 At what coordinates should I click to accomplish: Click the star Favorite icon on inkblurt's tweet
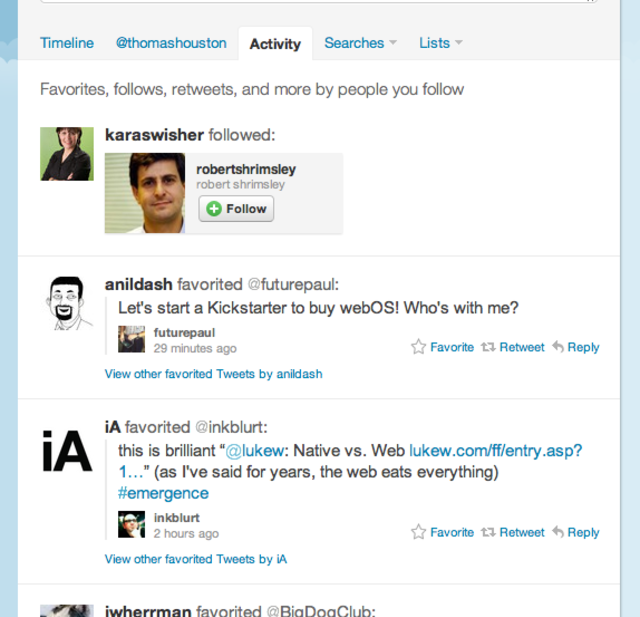pyautogui.click(x=418, y=532)
